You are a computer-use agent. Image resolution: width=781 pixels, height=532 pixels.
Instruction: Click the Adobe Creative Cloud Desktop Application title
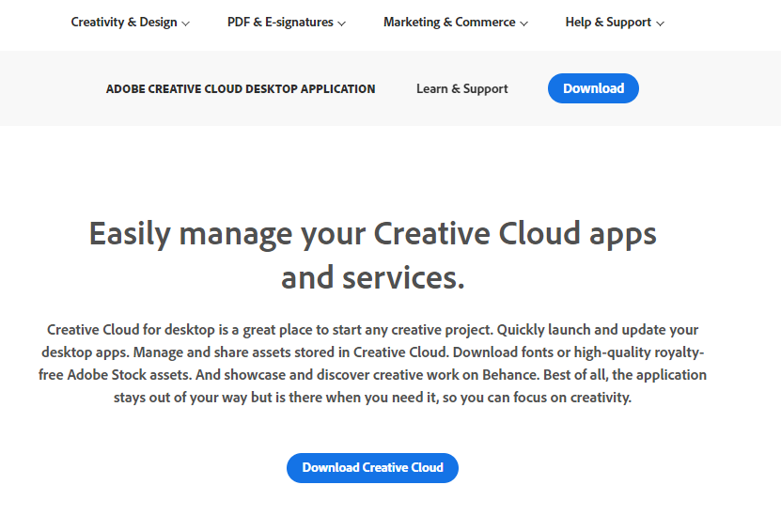coord(241,89)
